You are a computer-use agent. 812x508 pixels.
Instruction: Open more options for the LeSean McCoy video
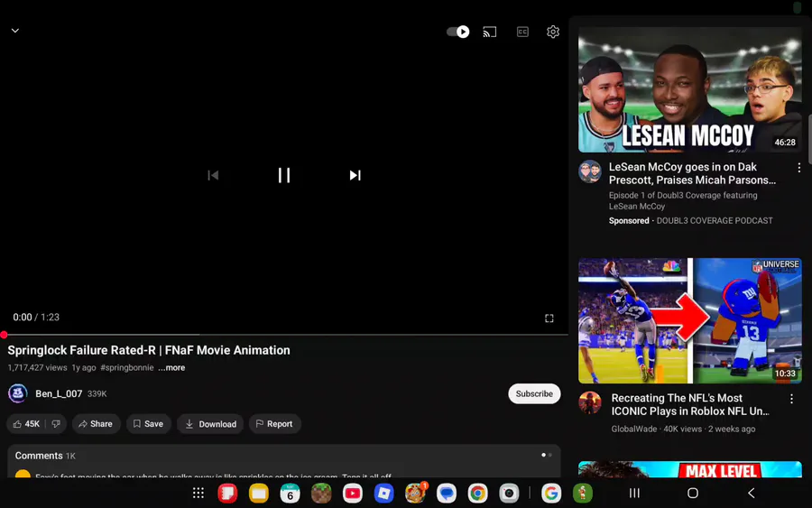coord(799,168)
